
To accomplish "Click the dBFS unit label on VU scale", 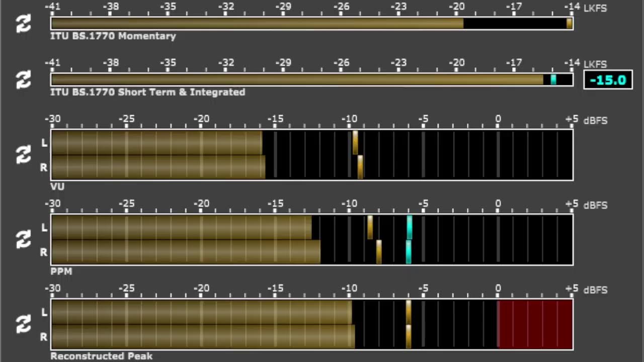I will 595,120.
